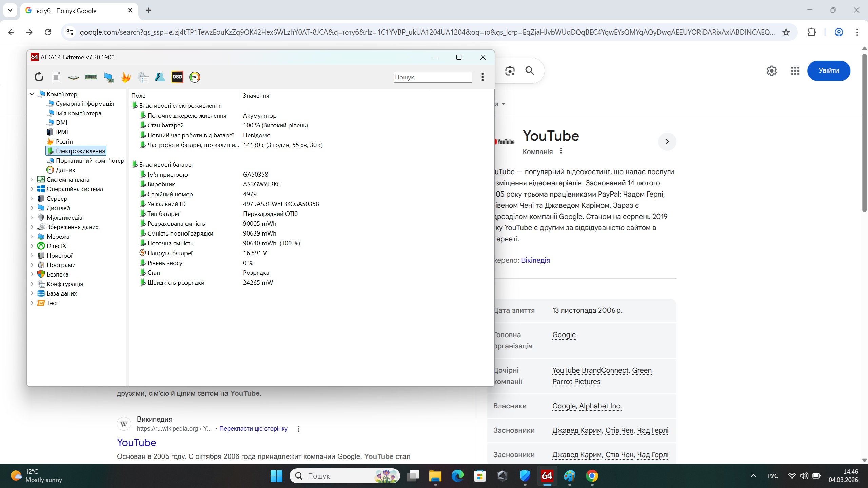Expand the Системна плата node
The height and width of the screenshot is (488, 868).
click(x=32, y=179)
